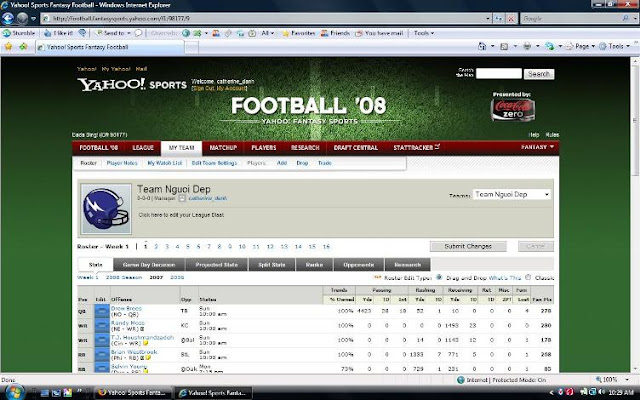The image size is (640, 400).
Task: Open the PLAYERS nav tab
Action: pos(264,148)
